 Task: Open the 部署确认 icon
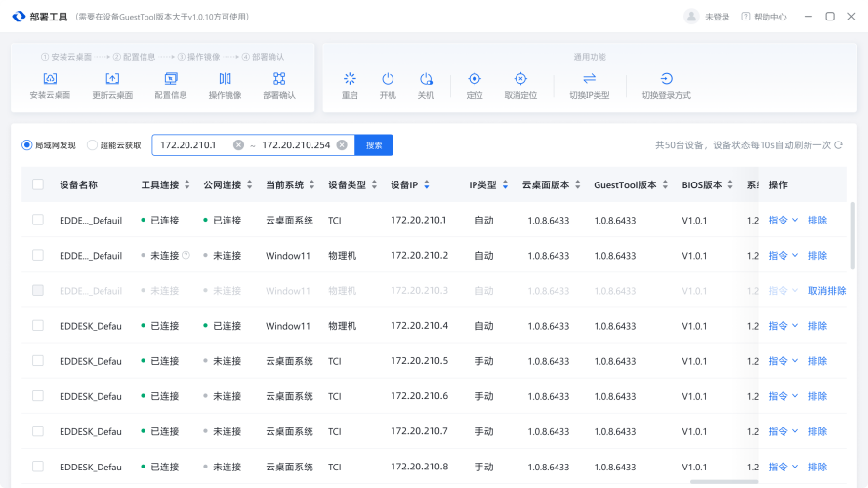click(279, 79)
